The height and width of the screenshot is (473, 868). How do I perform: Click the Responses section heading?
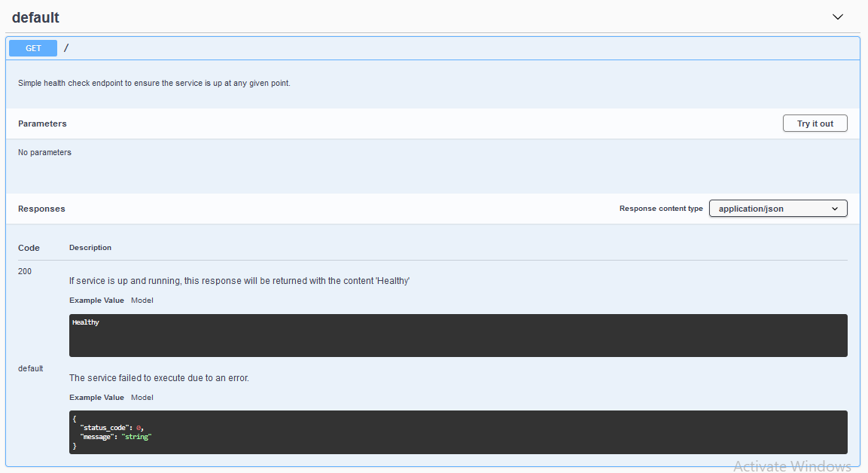click(41, 209)
